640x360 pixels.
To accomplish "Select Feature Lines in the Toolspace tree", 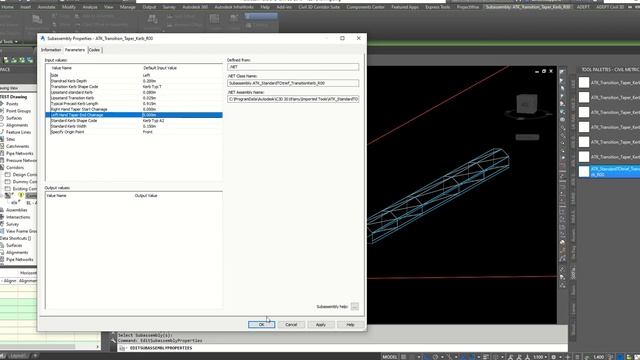I will point(18,132).
